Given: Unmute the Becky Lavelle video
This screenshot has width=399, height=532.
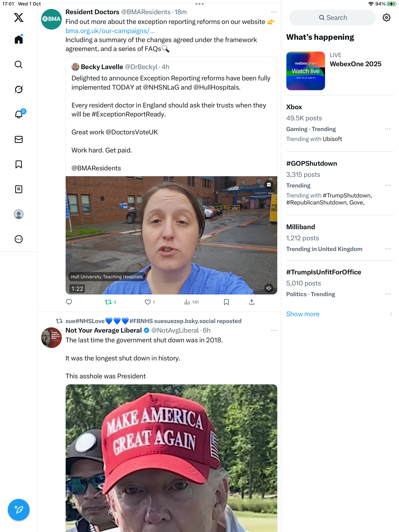Looking at the screenshot, I should [x=269, y=288].
